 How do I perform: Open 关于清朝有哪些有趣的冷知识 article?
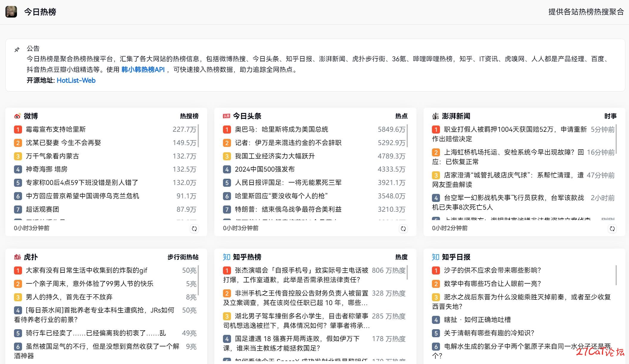click(x=489, y=333)
